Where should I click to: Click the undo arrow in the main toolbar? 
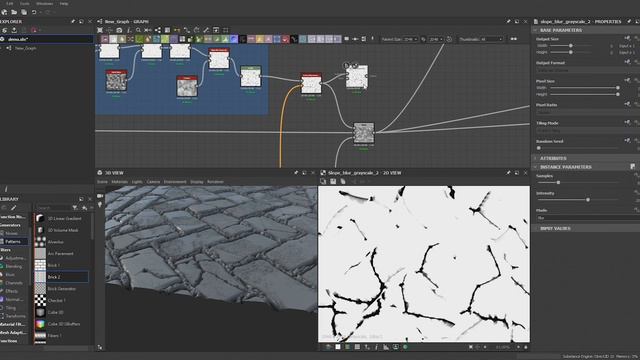click(34, 12)
